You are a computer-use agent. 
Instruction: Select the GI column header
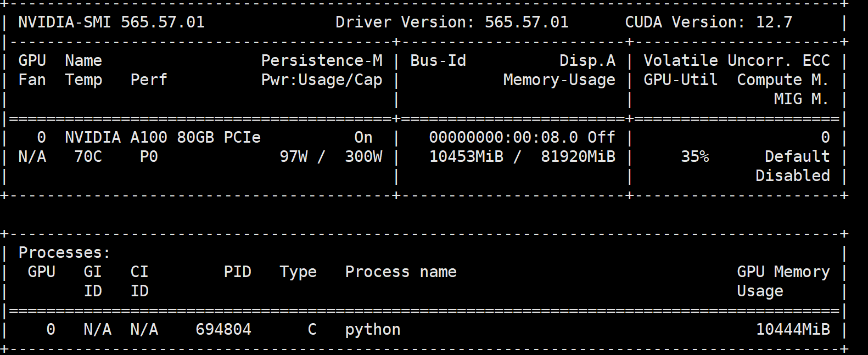93,272
